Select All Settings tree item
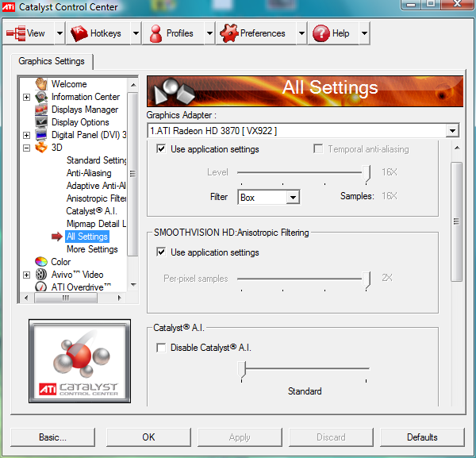476x458 pixels. click(87, 237)
